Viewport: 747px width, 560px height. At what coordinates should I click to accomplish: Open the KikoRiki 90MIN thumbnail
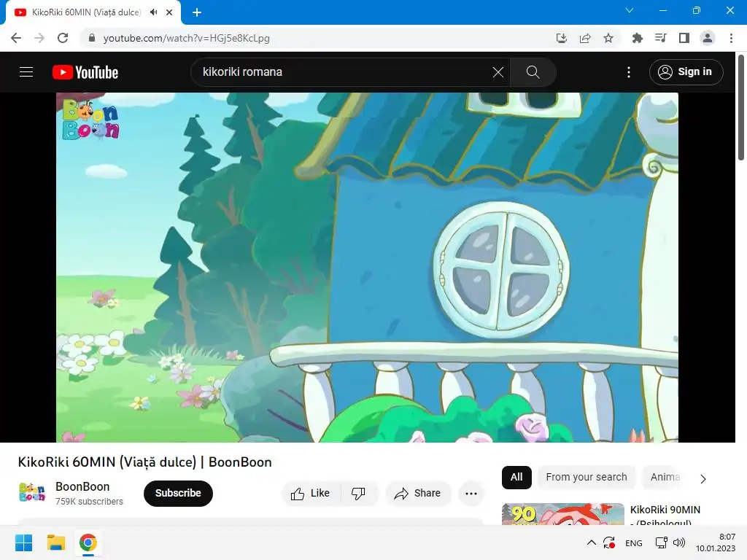pyautogui.click(x=562, y=514)
